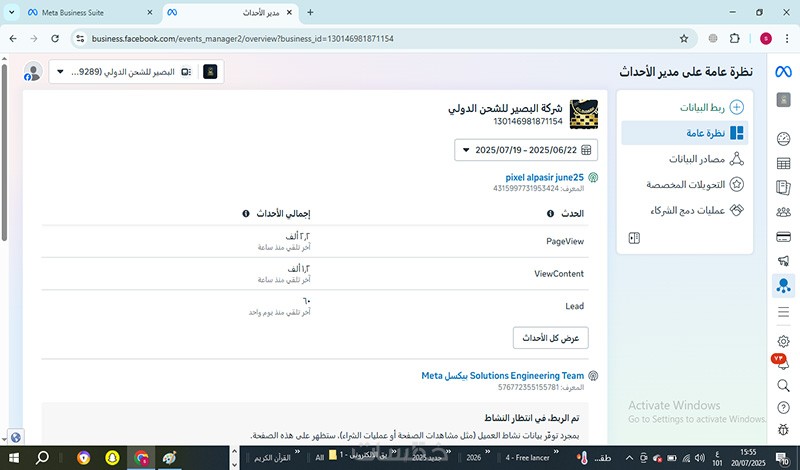View site information icon in address bar
Image resolution: width=800 pixels, height=470 pixels.
point(80,38)
